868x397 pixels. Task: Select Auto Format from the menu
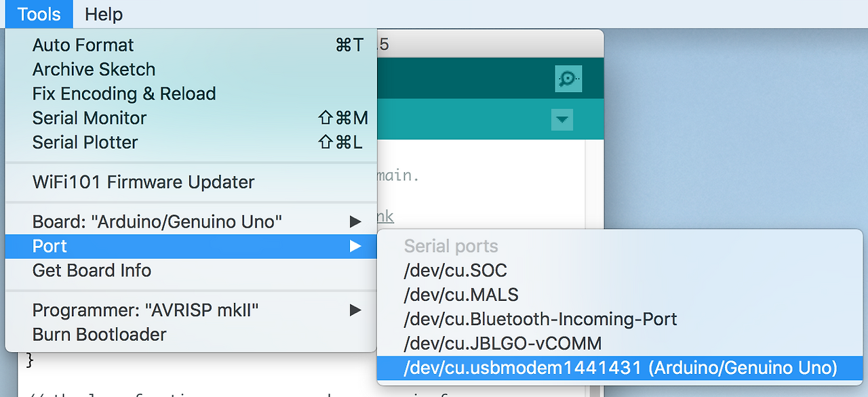point(82,45)
